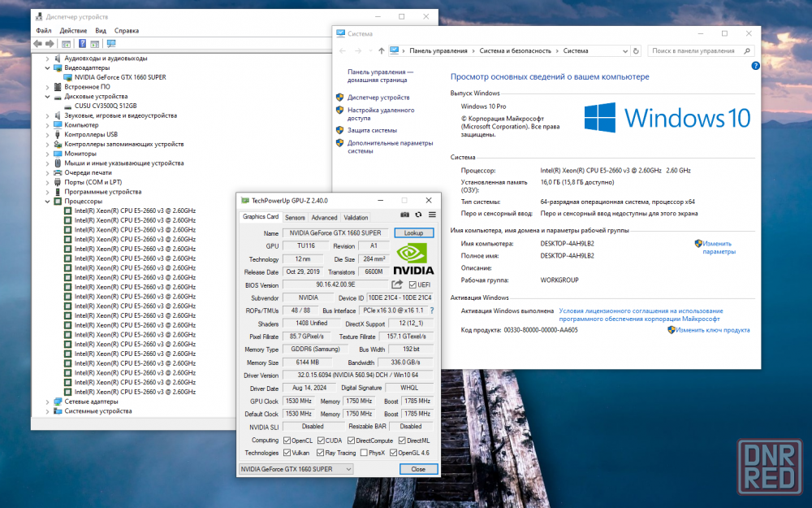Viewport: 812px width, 508px height.
Task: Click the blue help icon in System window
Action: 755,65
